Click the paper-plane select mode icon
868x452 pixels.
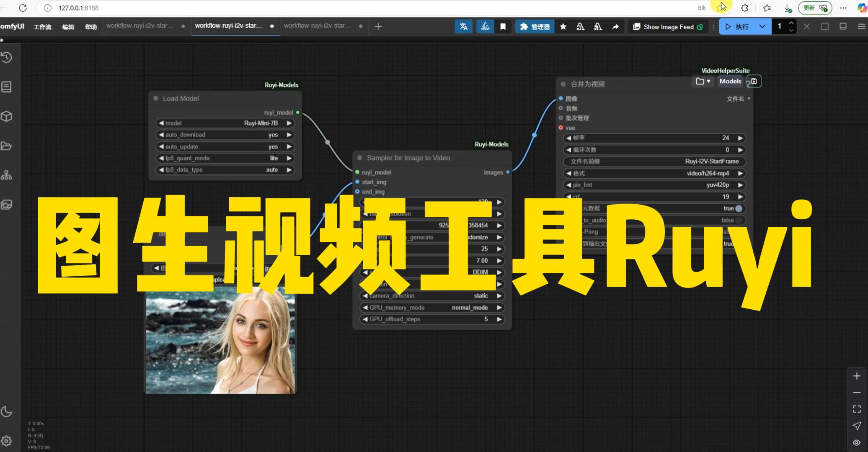tap(857, 426)
